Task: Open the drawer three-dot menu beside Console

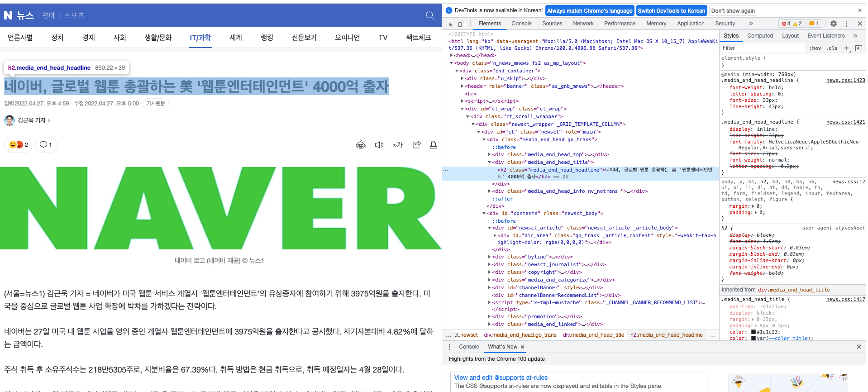Action: 449,347
